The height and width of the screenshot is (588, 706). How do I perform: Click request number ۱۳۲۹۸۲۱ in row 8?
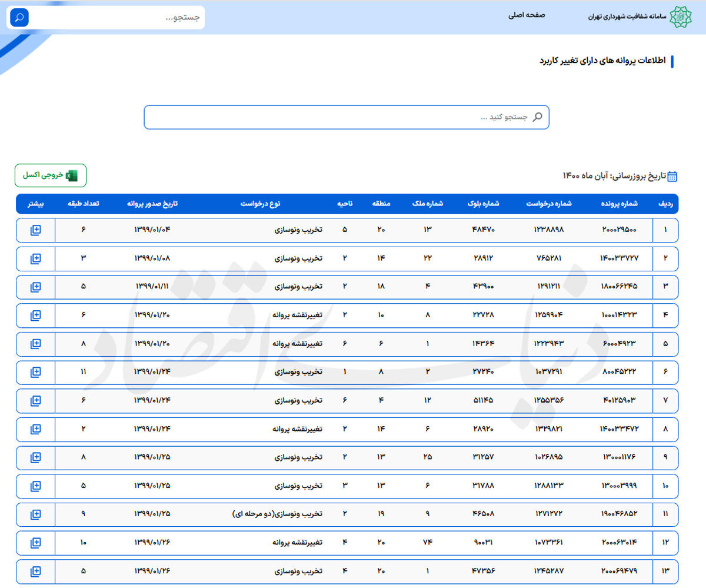[x=549, y=429]
